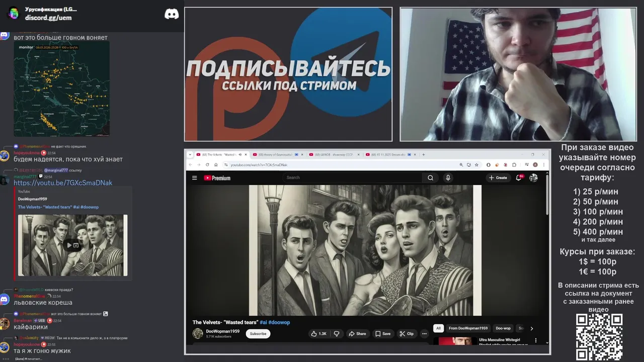This screenshot has height=362, width=644.
Task: Select The Velvets Wasted tears tab
Action: click(221, 154)
